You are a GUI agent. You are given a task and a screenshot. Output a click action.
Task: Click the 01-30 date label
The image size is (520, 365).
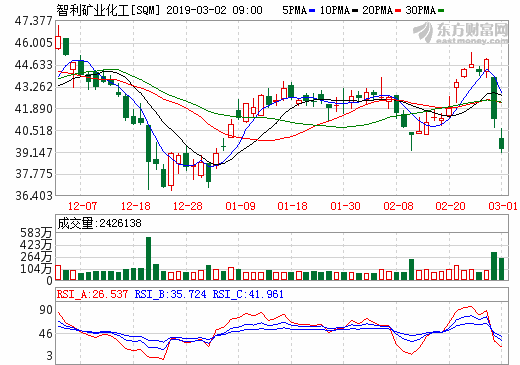click(345, 206)
